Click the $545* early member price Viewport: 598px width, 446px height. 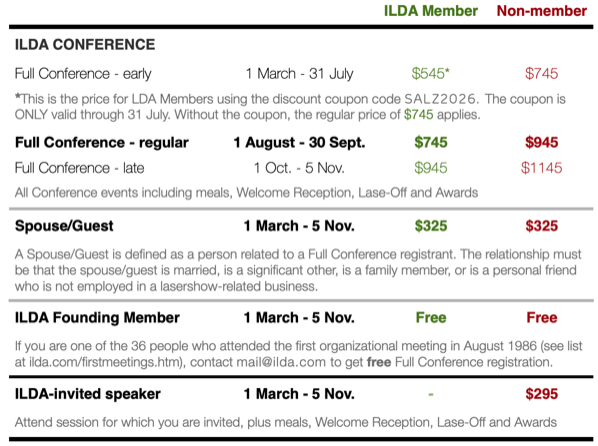click(x=431, y=73)
